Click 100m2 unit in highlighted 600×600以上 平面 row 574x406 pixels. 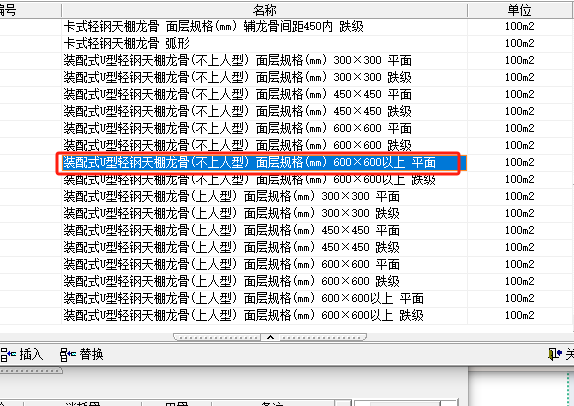click(519, 162)
